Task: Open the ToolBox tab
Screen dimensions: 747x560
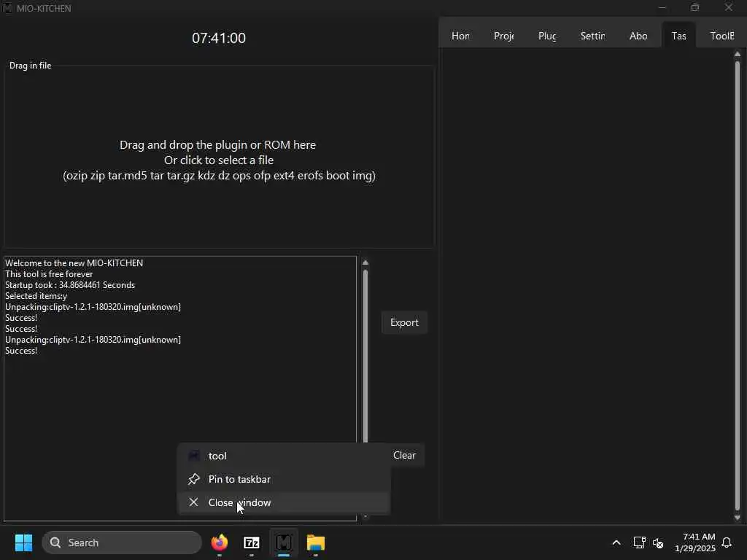Action: [721, 36]
